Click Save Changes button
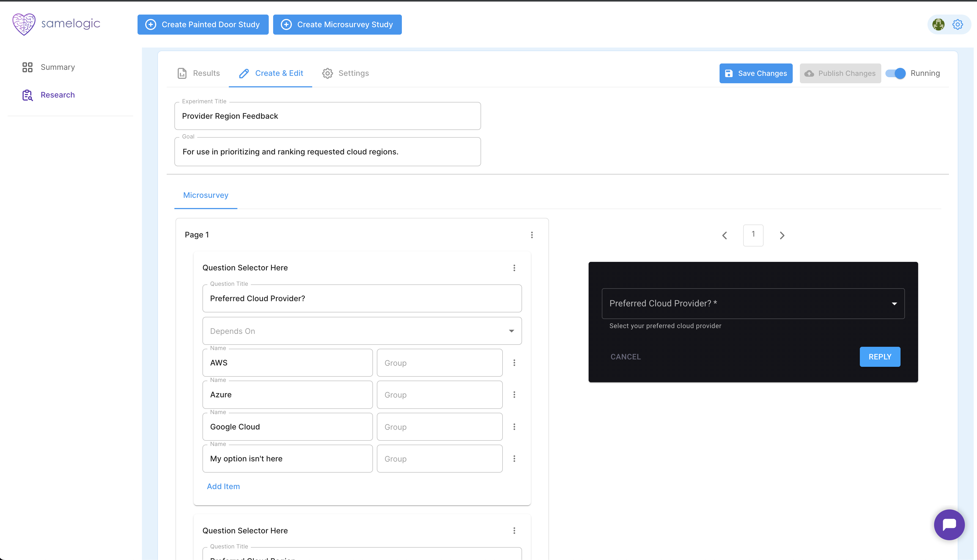Viewport: 977px width, 560px height. [756, 73]
